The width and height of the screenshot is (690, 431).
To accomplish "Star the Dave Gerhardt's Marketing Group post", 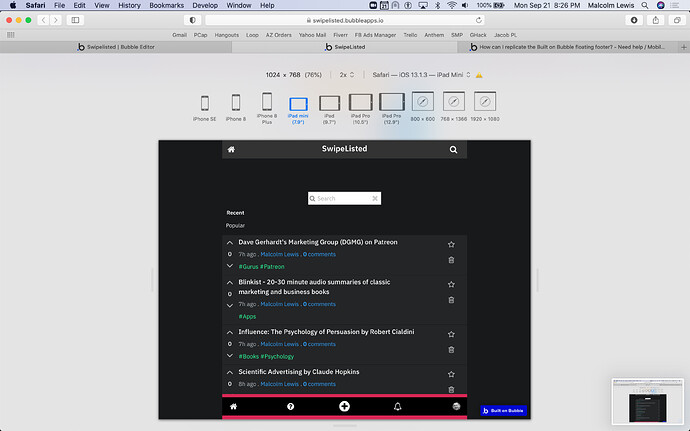I will pyautogui.click(x=451, y=244).
